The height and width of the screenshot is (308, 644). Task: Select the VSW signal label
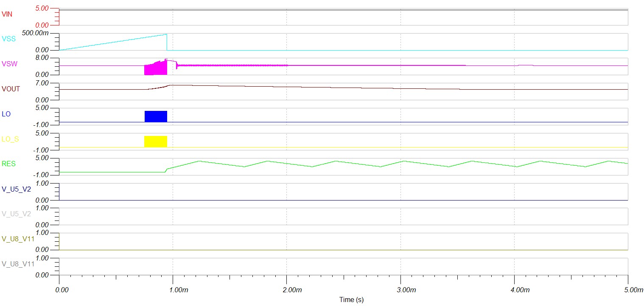point(10,63)
